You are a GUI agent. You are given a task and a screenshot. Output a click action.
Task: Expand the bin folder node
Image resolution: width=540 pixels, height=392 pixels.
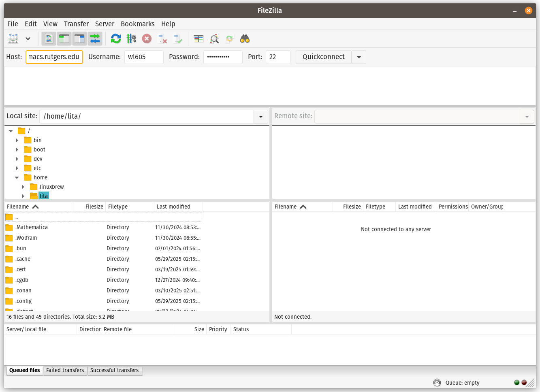tap(17, 140)
